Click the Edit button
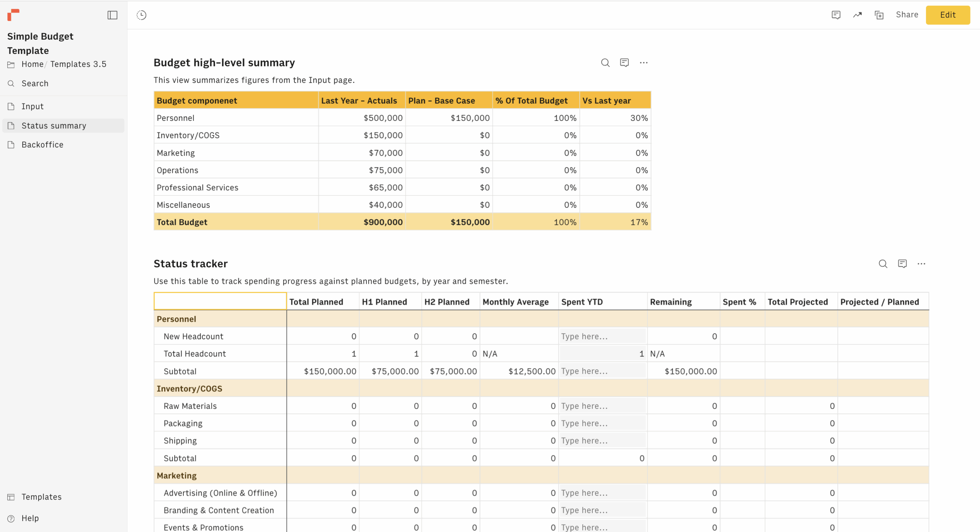This screenshot has height=532, width=980. 947,15
